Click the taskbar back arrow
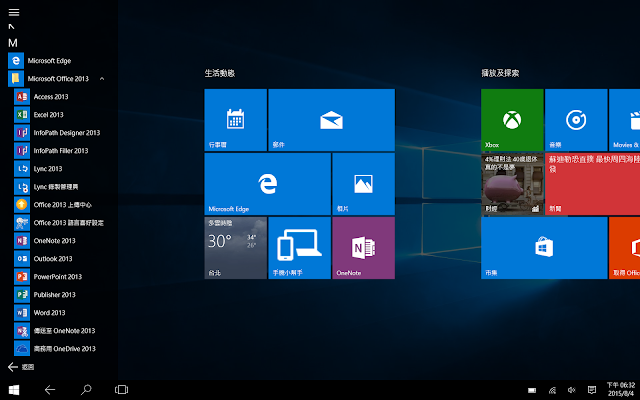 [50, 390]
